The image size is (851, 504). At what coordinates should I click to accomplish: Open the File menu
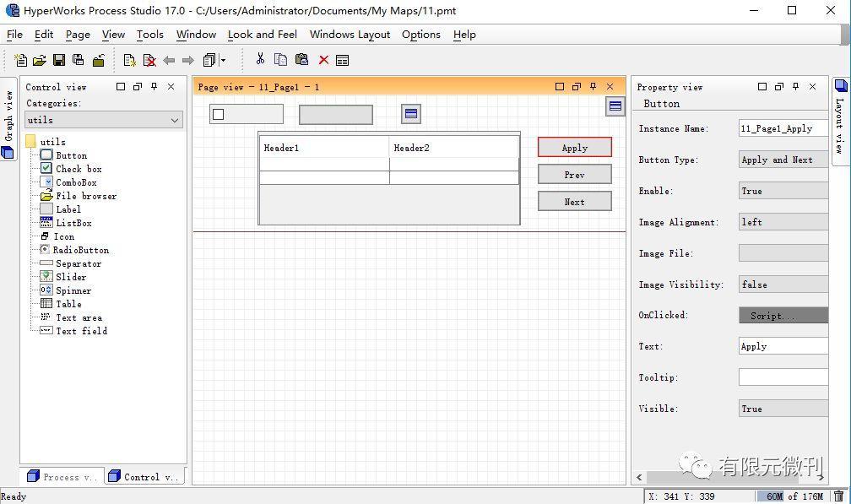point(14,34)
